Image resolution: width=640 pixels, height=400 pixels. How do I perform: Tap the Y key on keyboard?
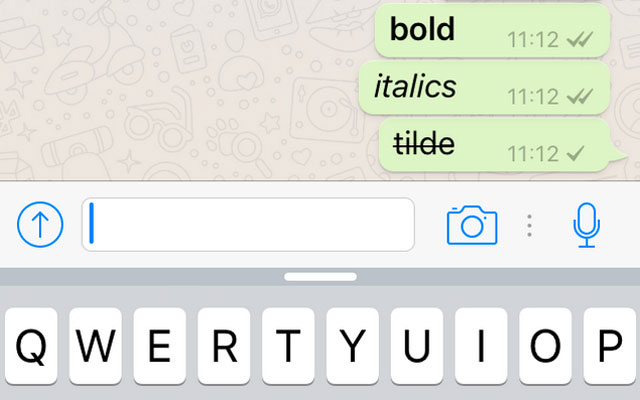pos(352,346)
